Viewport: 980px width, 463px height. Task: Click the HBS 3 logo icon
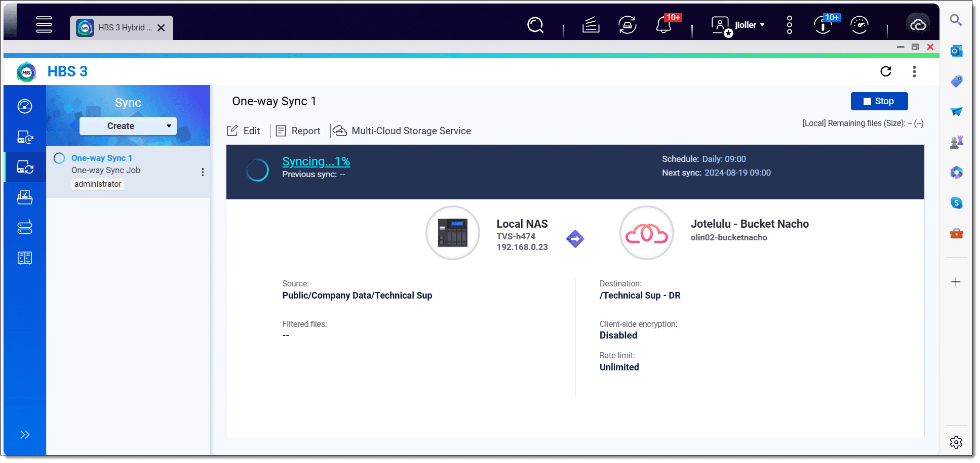[x=27, y=72]
